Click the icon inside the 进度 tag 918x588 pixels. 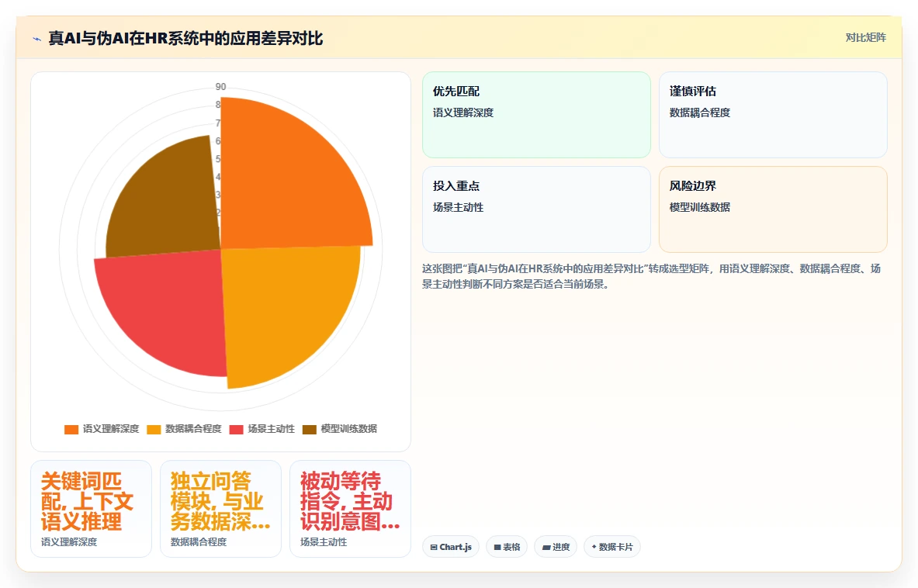pyautogui.click(x=546, y=548)
